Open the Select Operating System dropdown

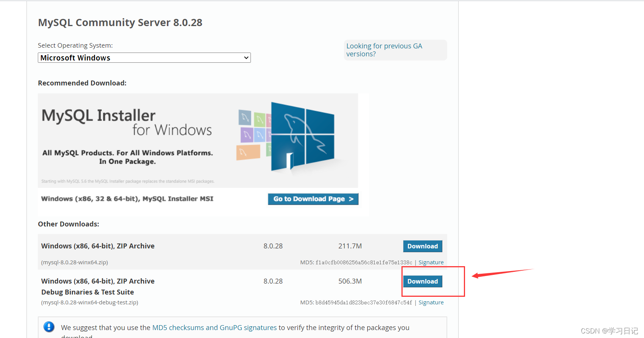point(144,58)
